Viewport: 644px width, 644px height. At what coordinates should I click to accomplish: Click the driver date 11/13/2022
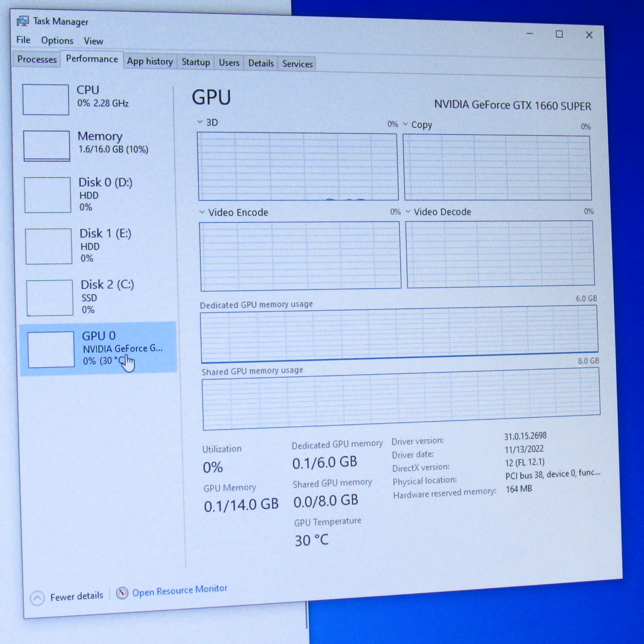(x=524, y=449)
